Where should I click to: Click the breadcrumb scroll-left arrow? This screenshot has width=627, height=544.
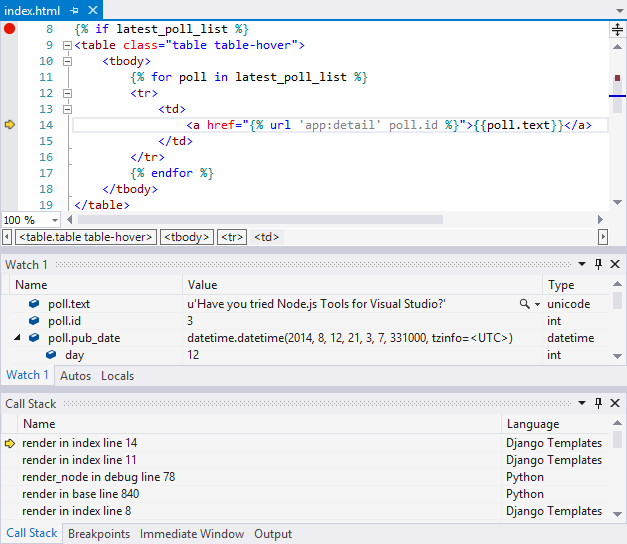tap(8, 237)
